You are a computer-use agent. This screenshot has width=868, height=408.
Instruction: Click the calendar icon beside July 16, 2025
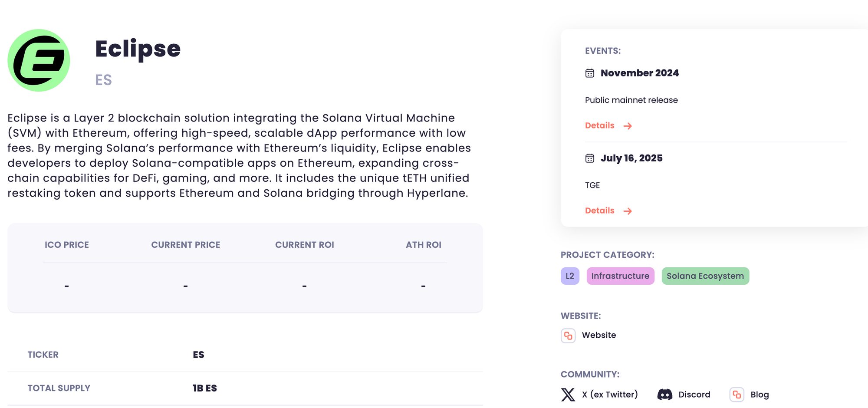tap(589, 158)
